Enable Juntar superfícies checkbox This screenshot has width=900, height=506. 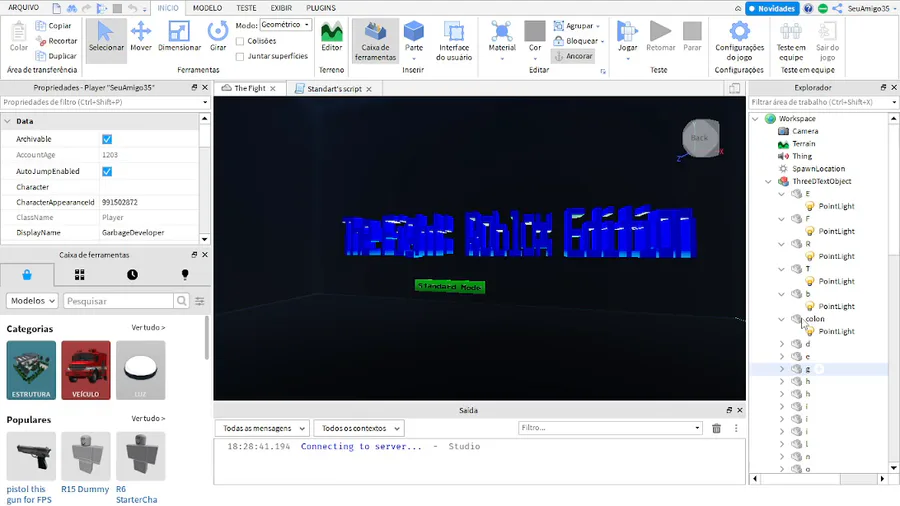240,56
